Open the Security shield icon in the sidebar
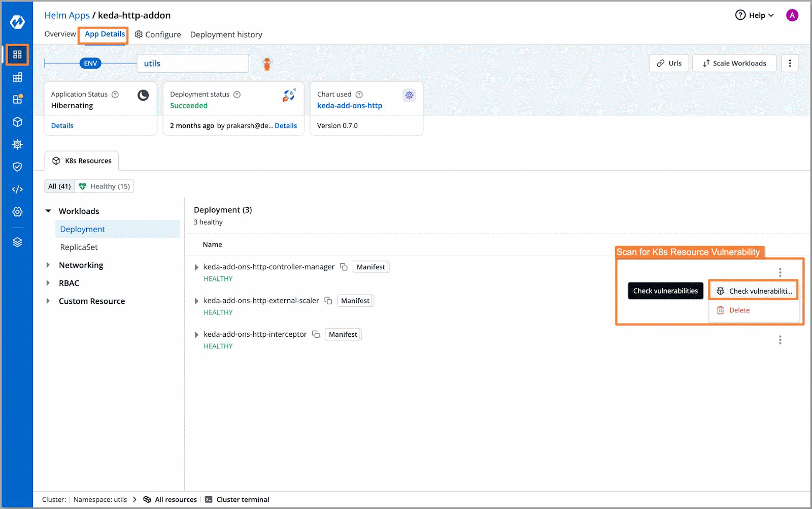The width and height of the screenshot is (812, 509). pyautogui.click(x=17, y=167)
